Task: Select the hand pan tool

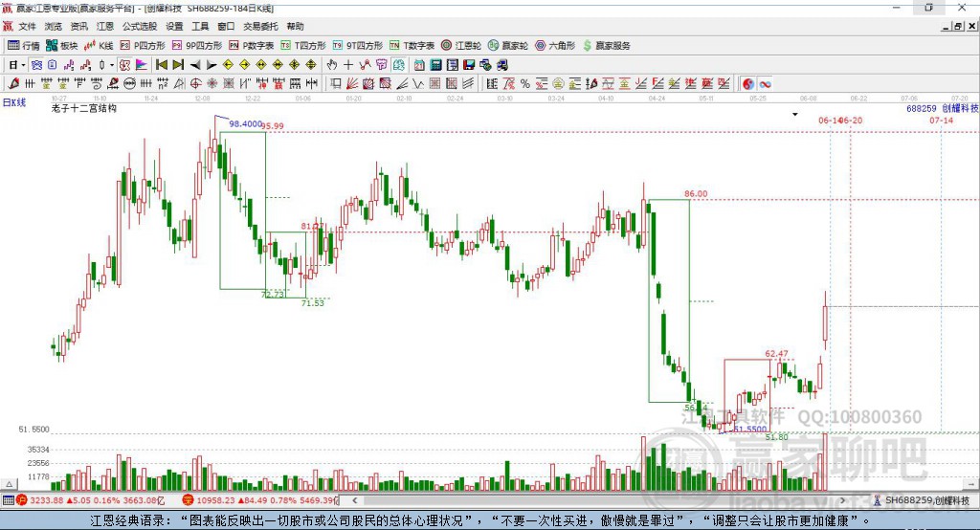Action: pos(332,65)
